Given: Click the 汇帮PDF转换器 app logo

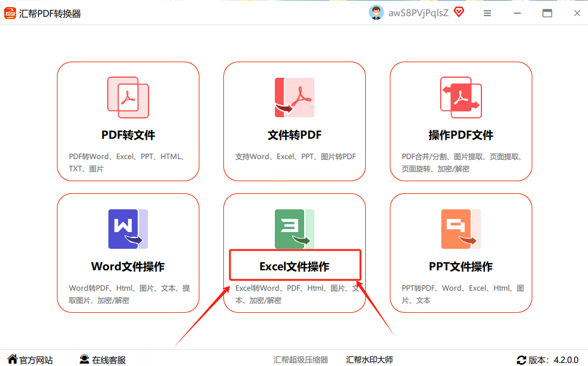Looking at the screenshot, I should pyautogui.click(x=10, y=14).
